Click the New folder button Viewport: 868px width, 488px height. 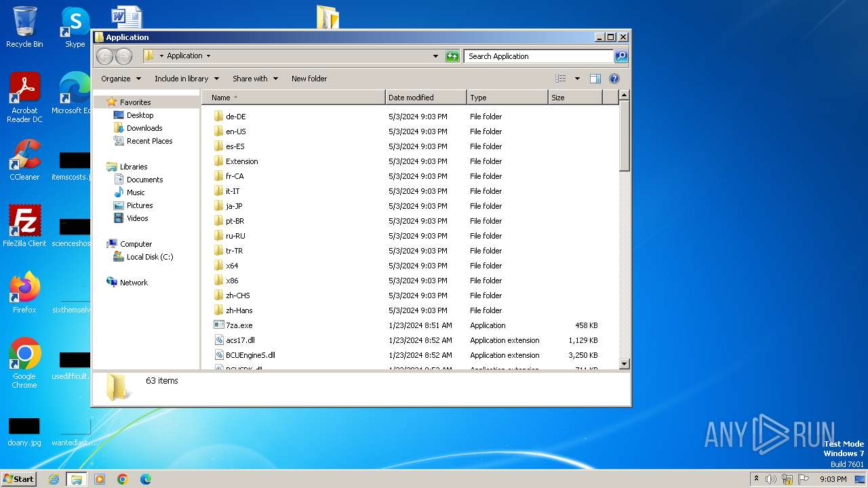(x=309, y=79)
